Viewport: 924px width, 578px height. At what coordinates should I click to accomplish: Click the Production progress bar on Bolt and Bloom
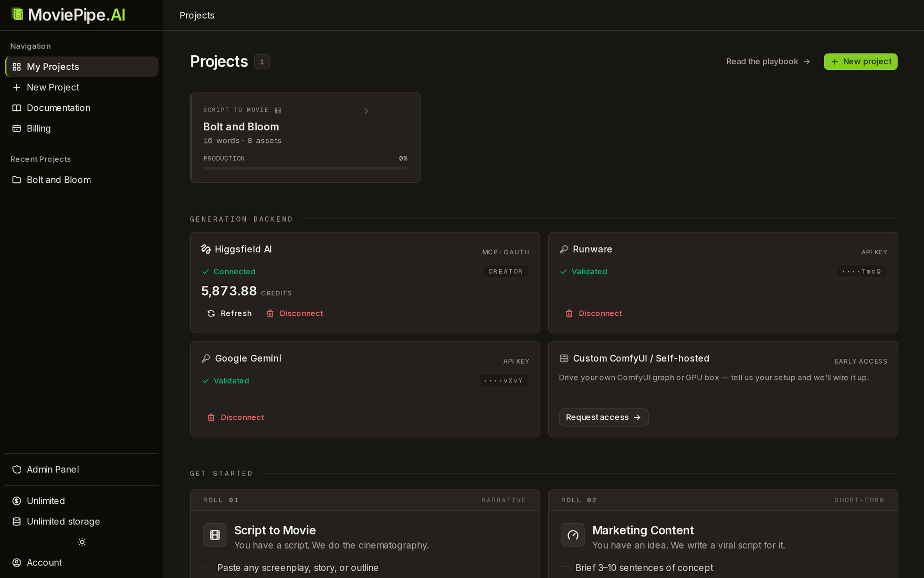click(305, 168)
